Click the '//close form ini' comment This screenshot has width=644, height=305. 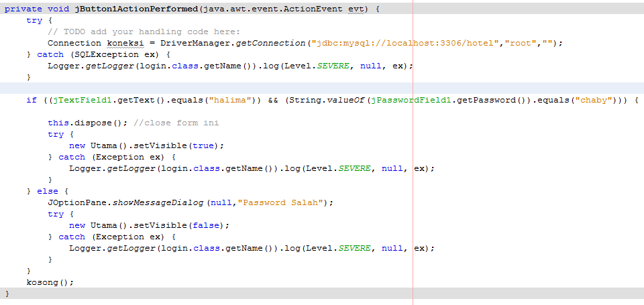(176, 123)
